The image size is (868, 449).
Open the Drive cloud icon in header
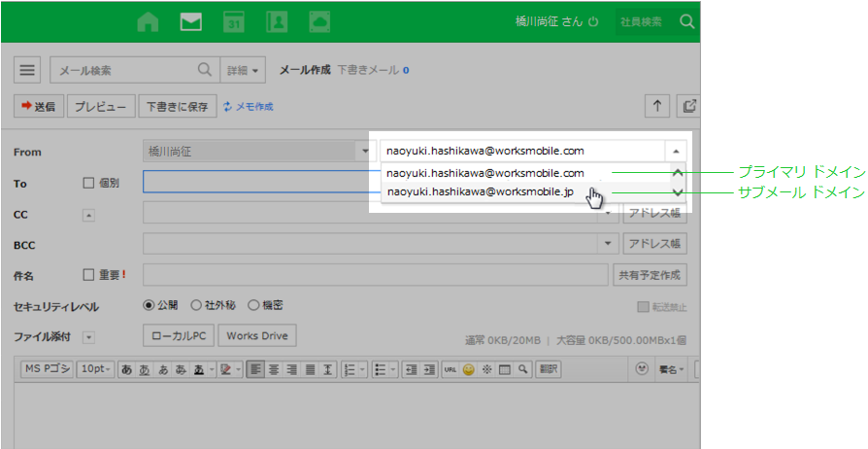point(319,22)
